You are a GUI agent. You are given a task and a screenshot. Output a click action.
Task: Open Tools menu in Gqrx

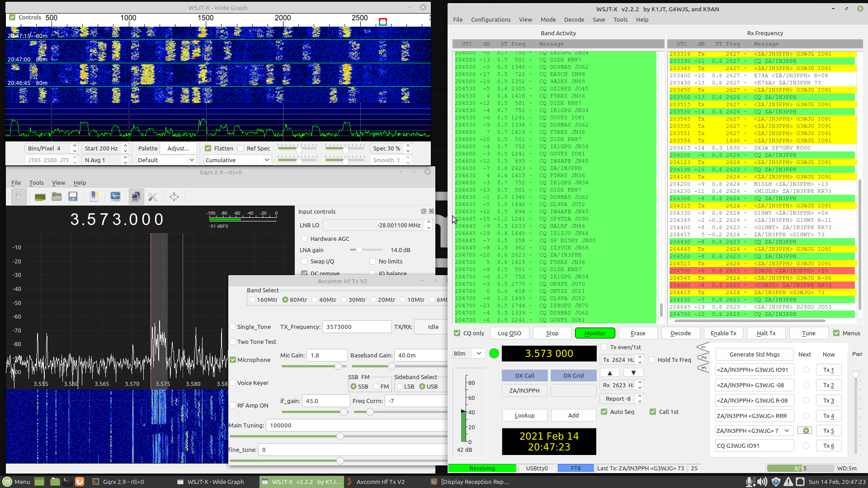pyautogui.click(x=36, y=183)
